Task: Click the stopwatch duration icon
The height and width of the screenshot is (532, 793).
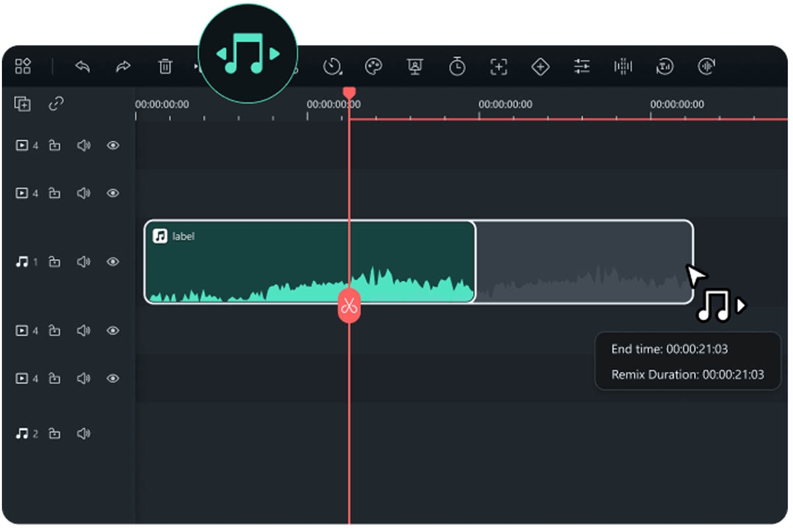Action: [457, 66]
